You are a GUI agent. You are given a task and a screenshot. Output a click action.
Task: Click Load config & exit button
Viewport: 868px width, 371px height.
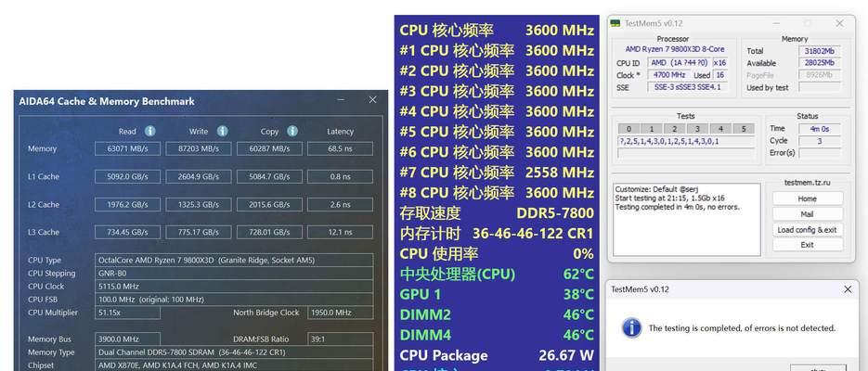coord(808,229)
